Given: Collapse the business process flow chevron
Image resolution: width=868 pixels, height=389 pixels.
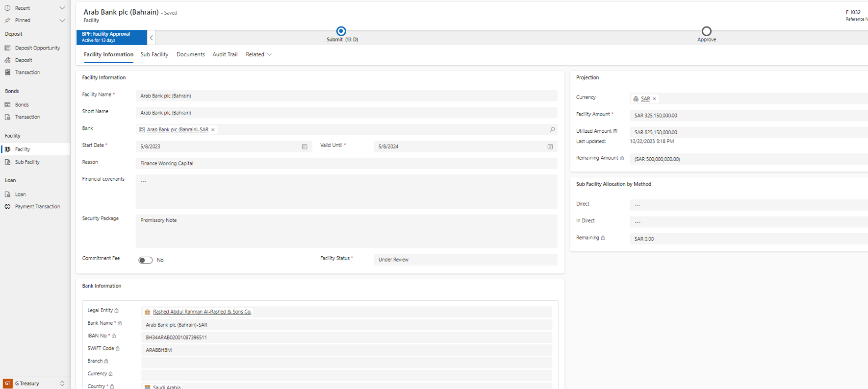Looking at the screenshot, I should tap(152, 38).
